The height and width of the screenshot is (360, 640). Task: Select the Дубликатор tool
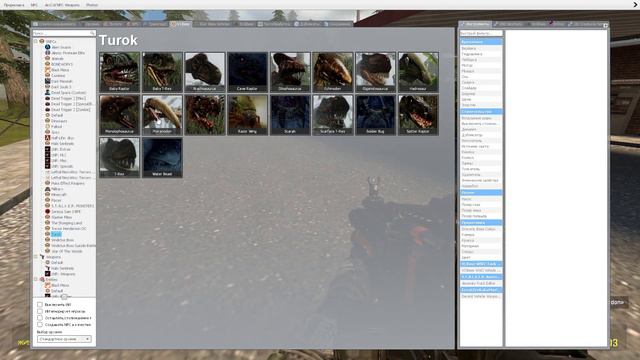481,135
